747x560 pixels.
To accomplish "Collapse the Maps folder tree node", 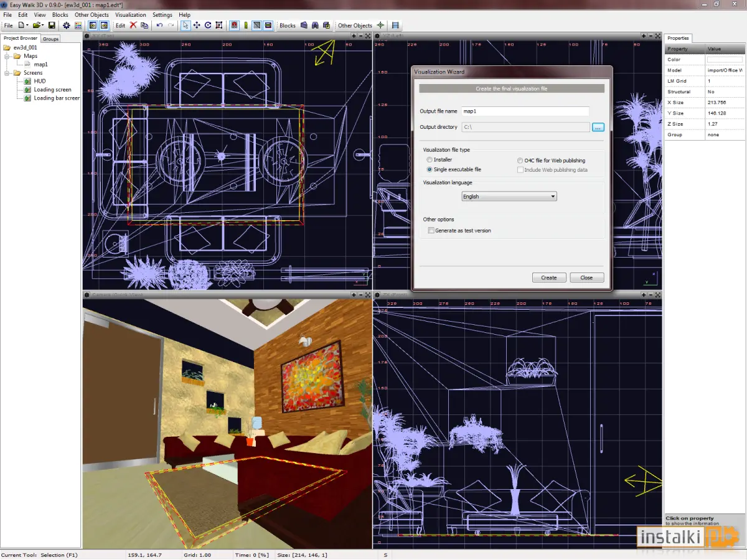I will (x=8, y=56).
